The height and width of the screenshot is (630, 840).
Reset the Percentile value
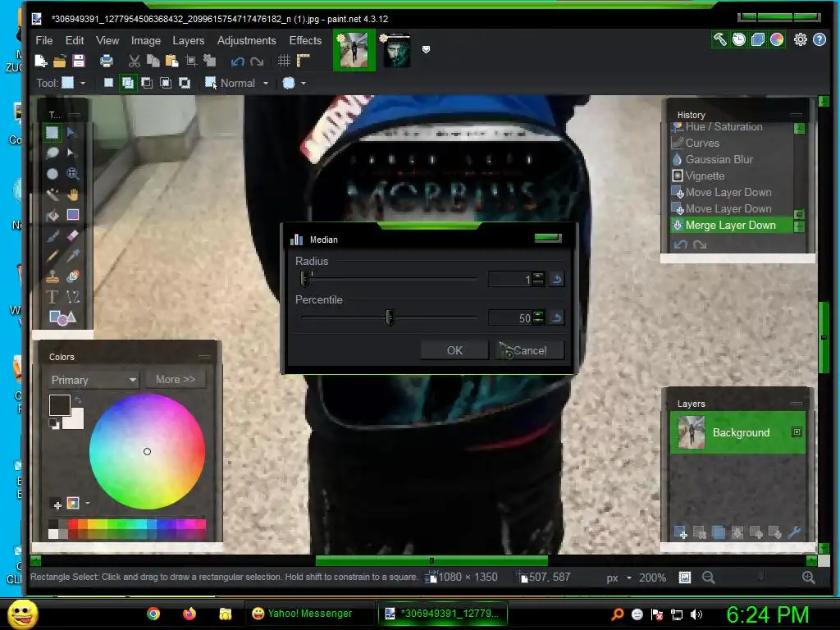pyautogui.click(x=557, y=317)
